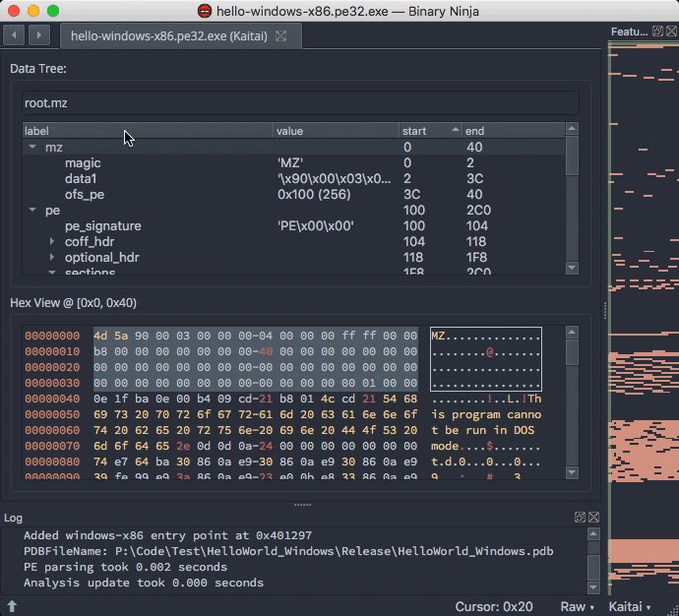
Task: Close the Feature Map panel
Action: [x=672, y=31]
